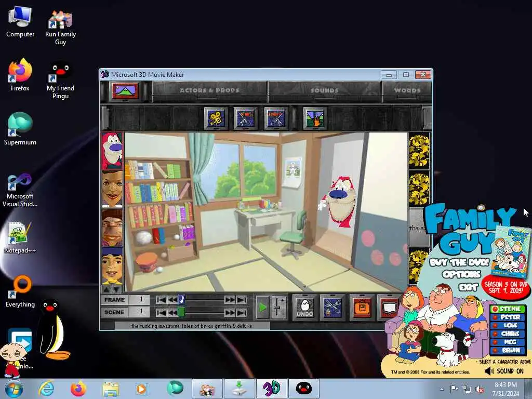Click the hand-over-landscape scene tool
The width and height of the screenshot is (532, 399).
point(315,118)
